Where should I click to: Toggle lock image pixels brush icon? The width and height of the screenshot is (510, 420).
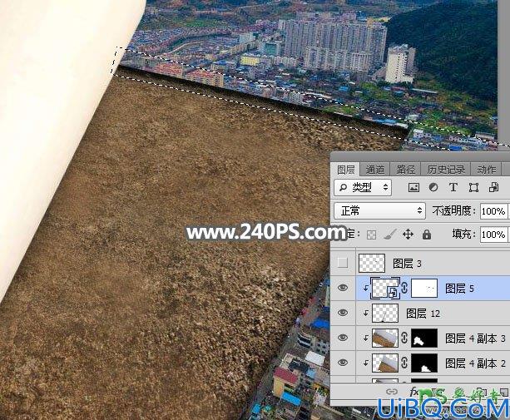point(389,234)
